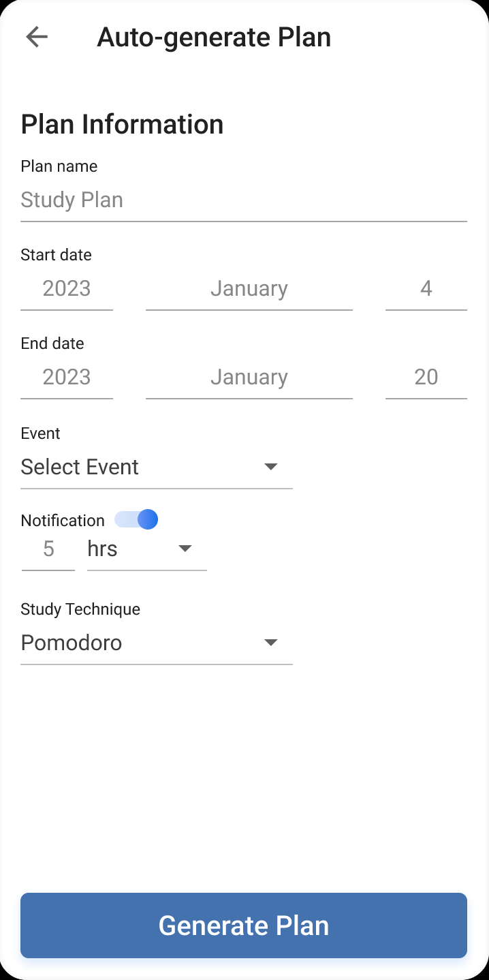489x980 pixels.
Task: Select the Start date year field
Action: (67, 289)
